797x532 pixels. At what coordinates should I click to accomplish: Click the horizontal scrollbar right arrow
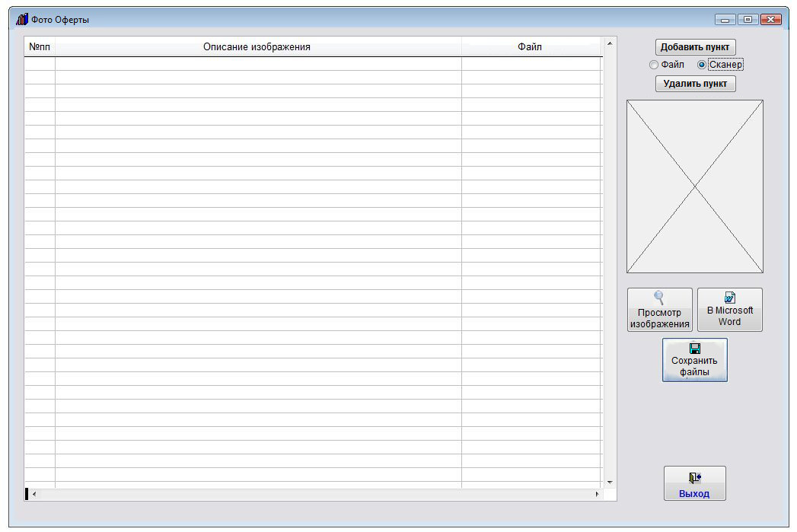pyautogui.click(x=598, y=494)
